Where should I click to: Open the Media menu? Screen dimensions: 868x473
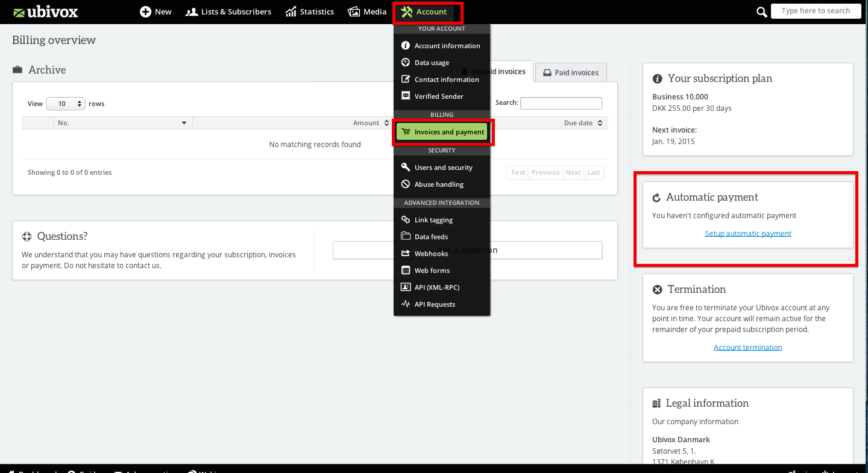tap(367, 11)
